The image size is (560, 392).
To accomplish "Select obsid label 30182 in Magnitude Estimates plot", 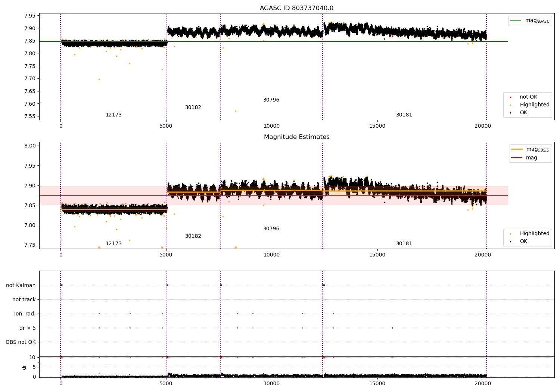I will click(193, 236).
